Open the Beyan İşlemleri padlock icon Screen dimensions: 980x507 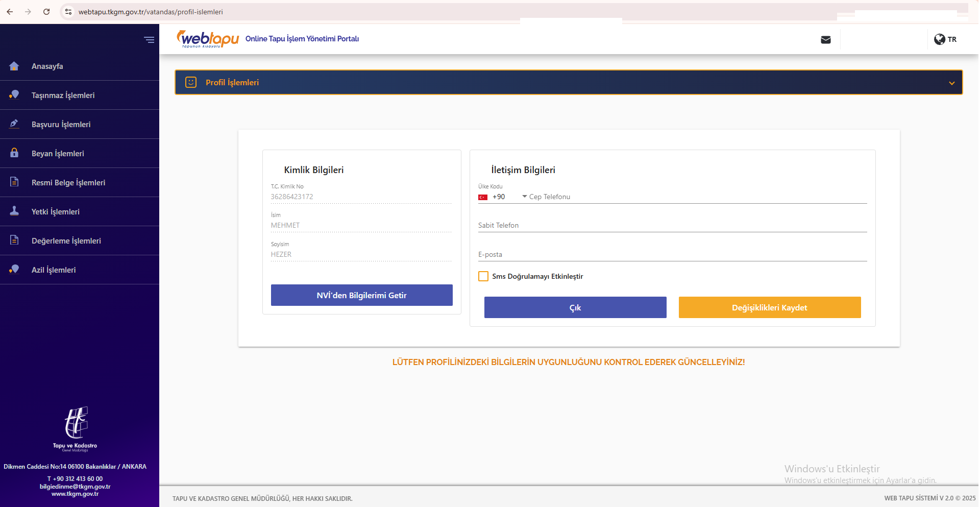[14, 153]
